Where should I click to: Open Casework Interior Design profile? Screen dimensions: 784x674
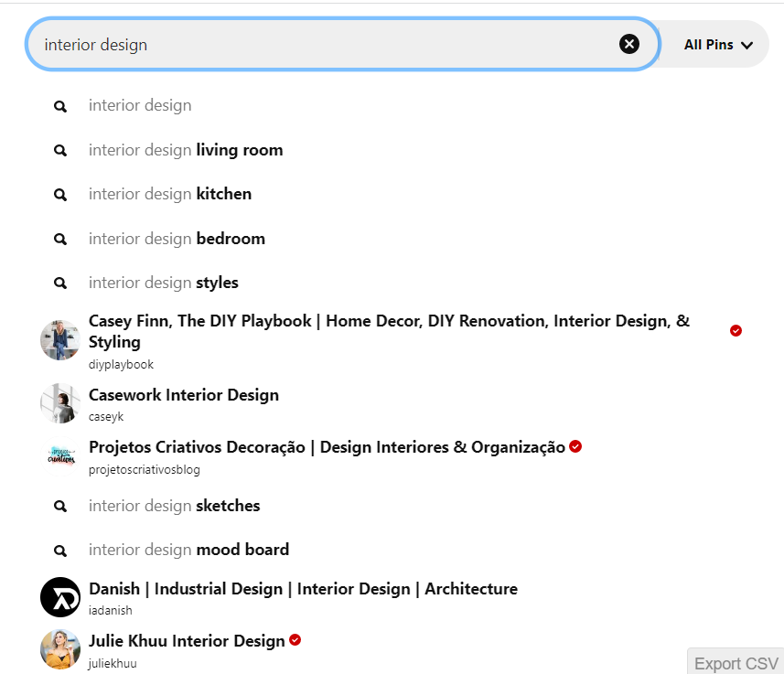click(x=184, y=395)
